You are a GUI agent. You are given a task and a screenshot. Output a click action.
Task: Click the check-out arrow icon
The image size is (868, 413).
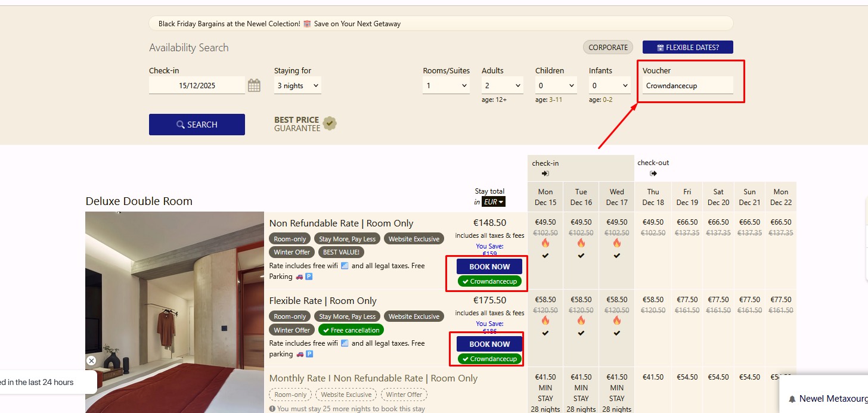(x=653, y=173)
